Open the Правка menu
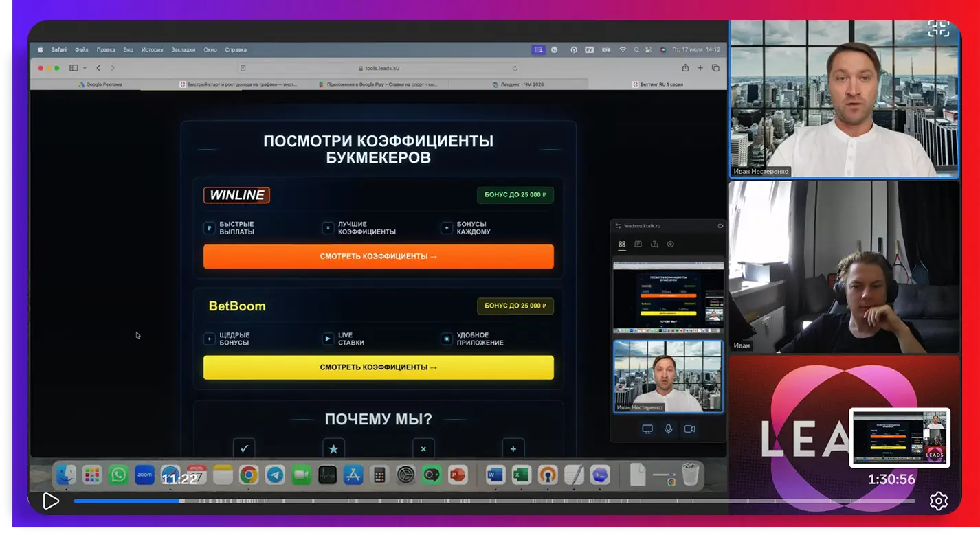Screen dimensions: 980x535 (106, 49)
